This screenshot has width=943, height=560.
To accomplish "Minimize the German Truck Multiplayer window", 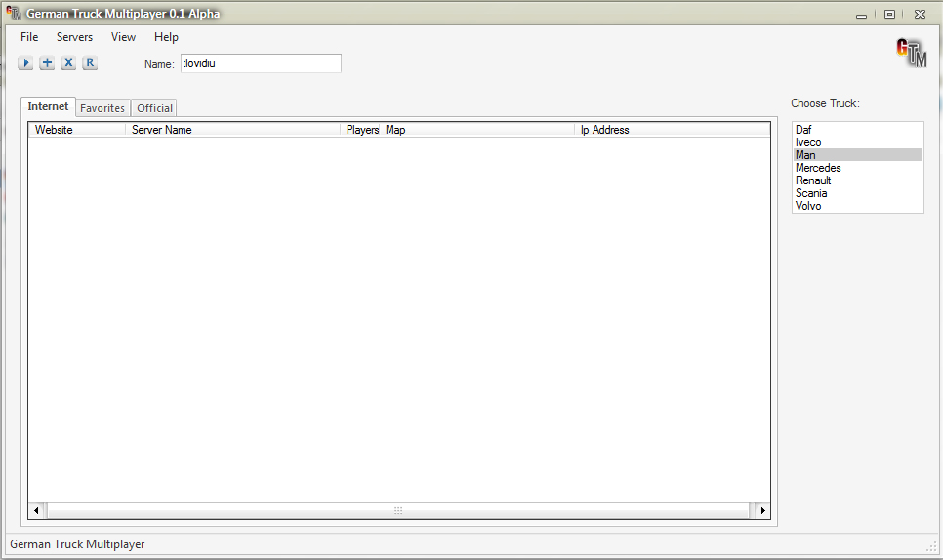I will coord(861,15).
